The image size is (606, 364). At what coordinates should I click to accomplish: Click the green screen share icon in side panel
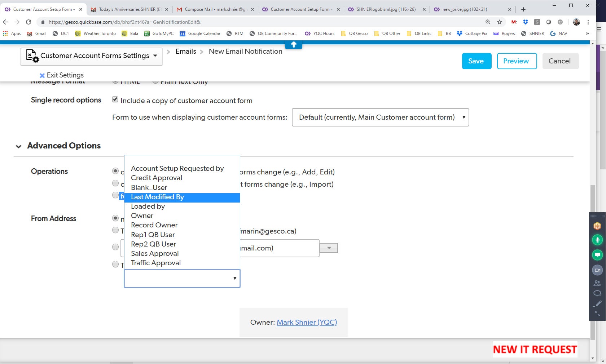pos(597,255)
